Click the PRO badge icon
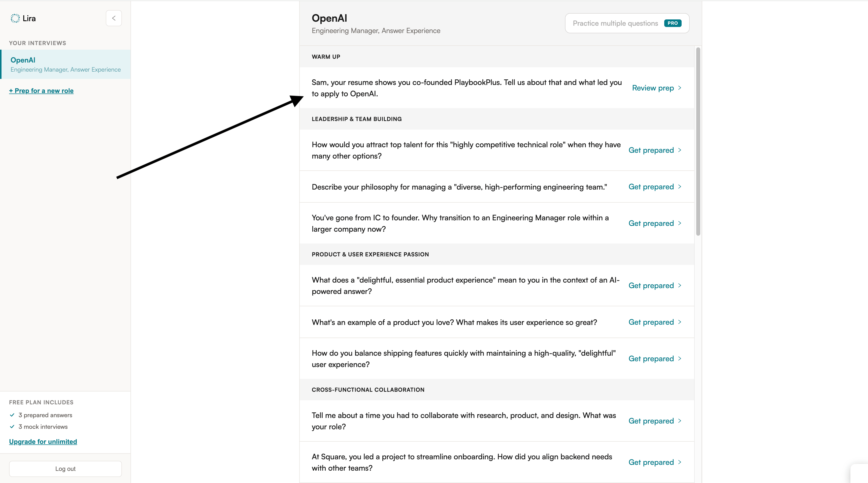 pos(673,23)
